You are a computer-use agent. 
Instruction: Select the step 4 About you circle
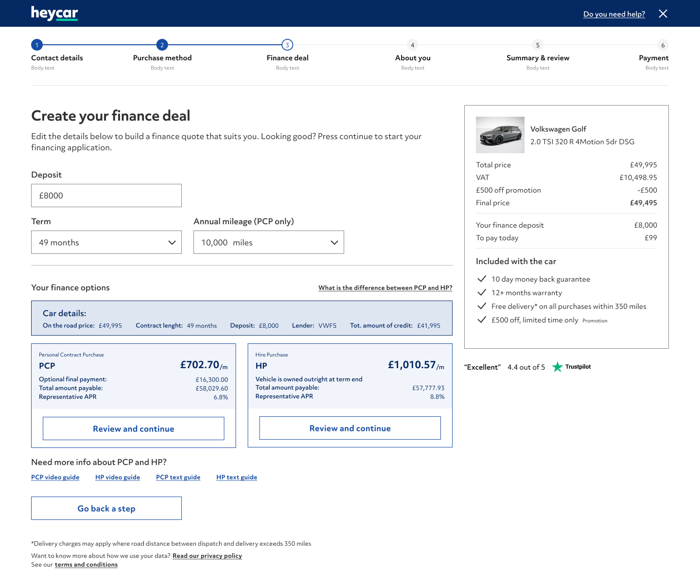412,45
